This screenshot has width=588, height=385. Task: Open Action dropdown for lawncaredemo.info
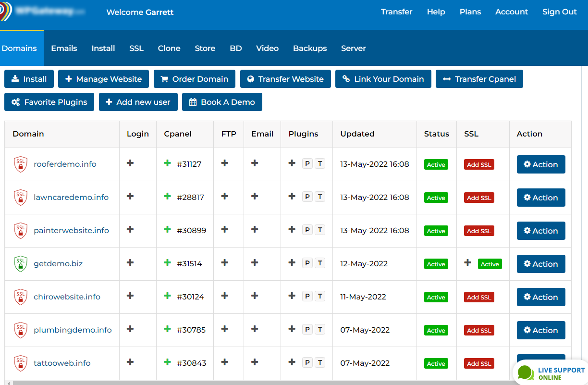541,198
